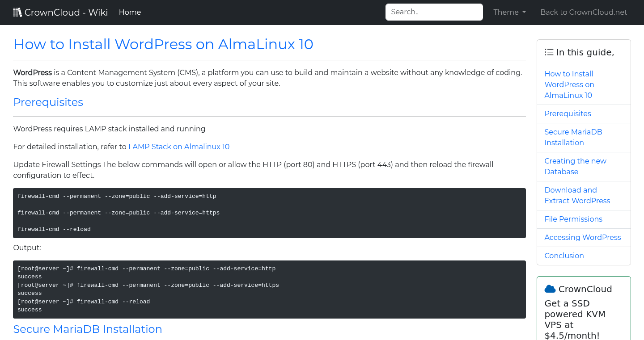Click the page title heading link
The width and height of the screenshot is (644, 340).
point(163,44)
